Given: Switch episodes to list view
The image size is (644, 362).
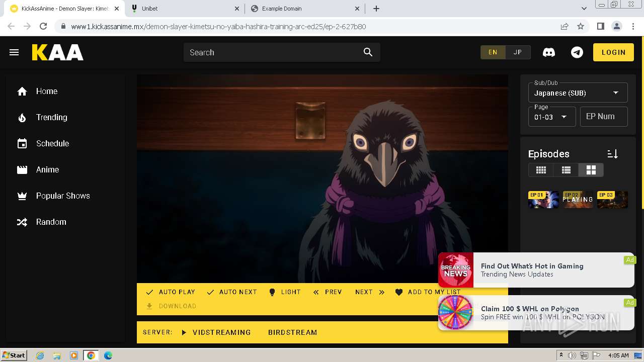Looking at the screenshot, I should [x=566, y=170].
